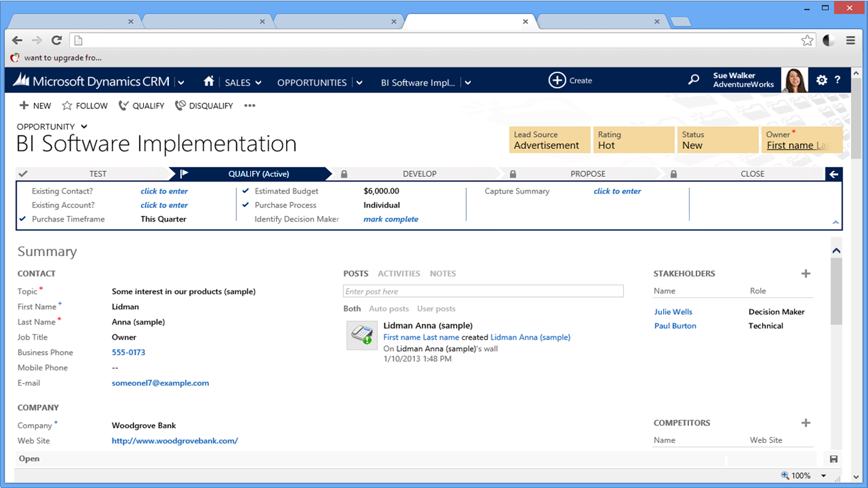The width and height of the screenshot is (868, 488).
Task: Toggle the Purchase Timeframe checkmark
Action: [23, 219]
